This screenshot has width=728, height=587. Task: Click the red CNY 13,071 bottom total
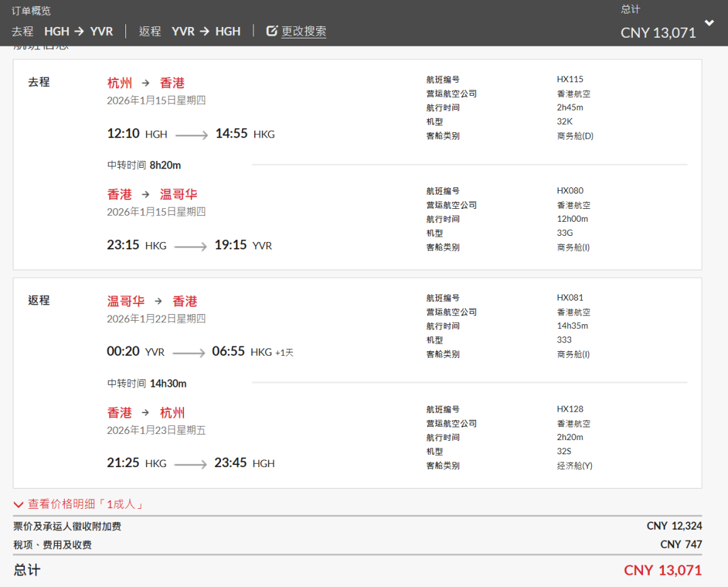pos(663,570)
